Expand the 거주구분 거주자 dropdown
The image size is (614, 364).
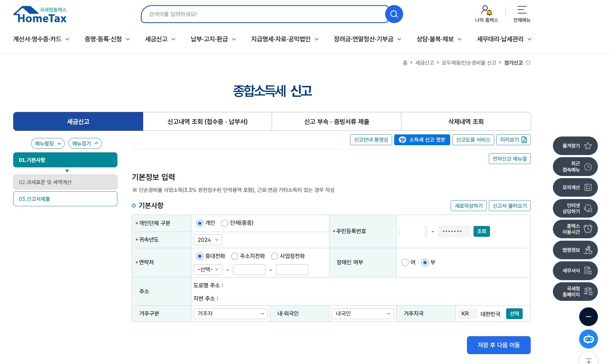coord(230,314)
